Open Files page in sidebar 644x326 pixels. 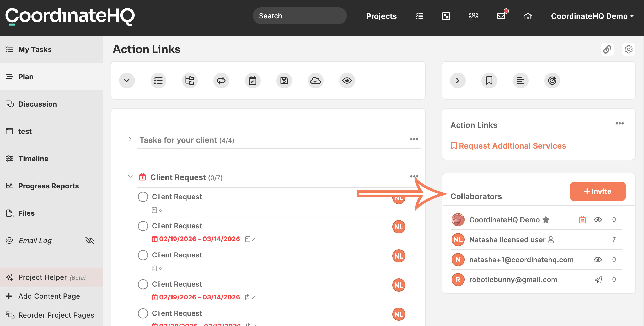[51, 213]
